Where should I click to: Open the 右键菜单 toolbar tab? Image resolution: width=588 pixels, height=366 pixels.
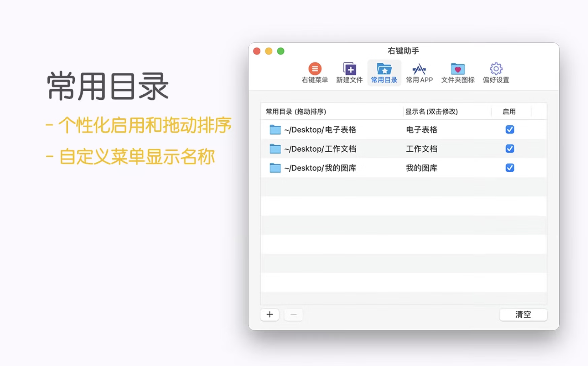coord(315,73)
